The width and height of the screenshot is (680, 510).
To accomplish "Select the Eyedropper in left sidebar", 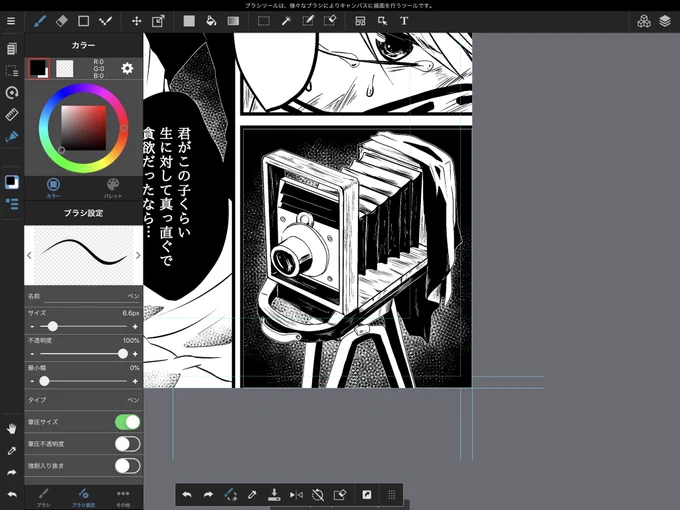I will [x=12, y=451].
